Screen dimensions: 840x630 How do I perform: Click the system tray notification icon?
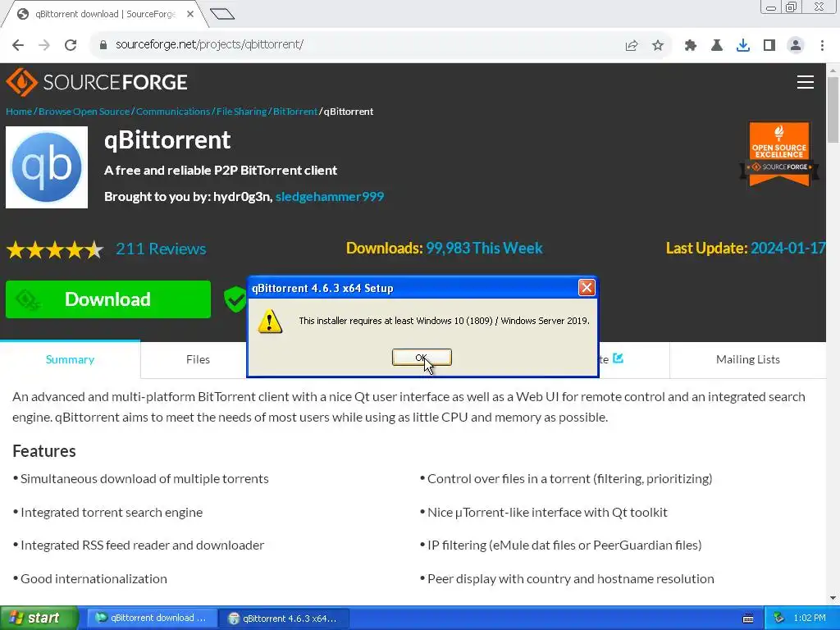click(779, 618)
